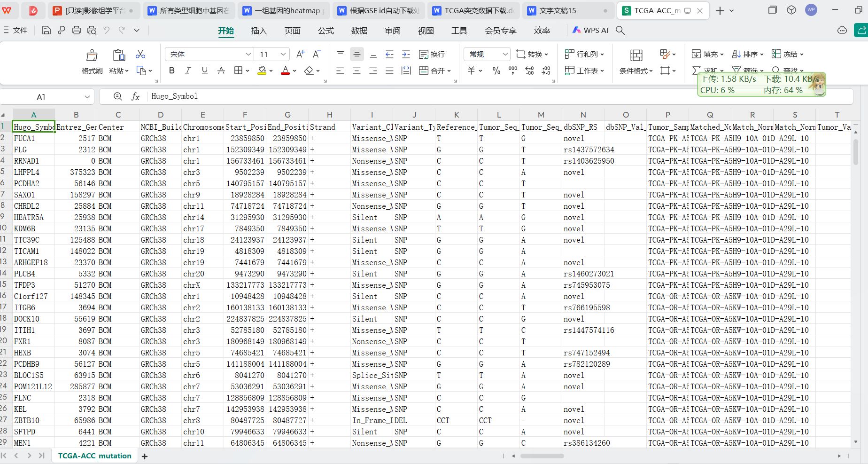Screen dimensions: 868x464
Task: Select column H header
Action: tap(329, 115)
